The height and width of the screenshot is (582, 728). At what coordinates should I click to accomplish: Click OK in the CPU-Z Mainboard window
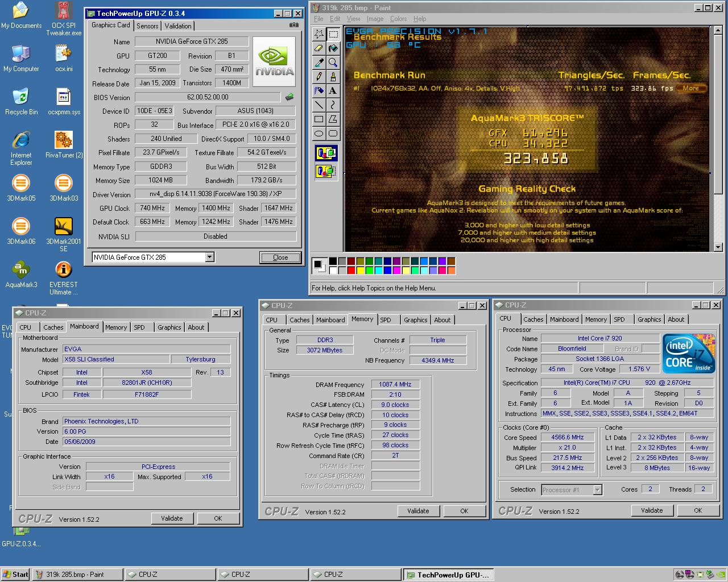coord(218,518)
